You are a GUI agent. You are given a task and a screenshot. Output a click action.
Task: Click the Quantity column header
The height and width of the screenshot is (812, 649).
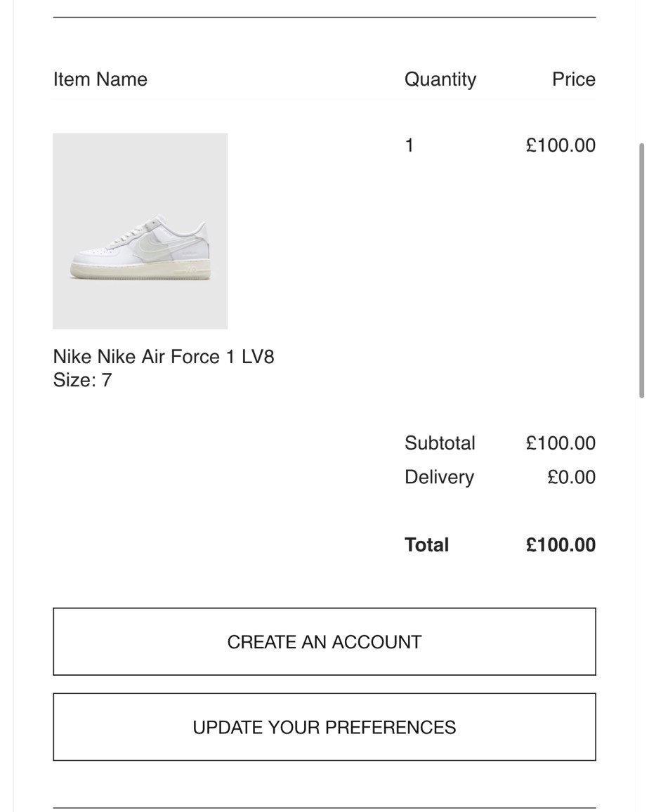pos(440,80)
